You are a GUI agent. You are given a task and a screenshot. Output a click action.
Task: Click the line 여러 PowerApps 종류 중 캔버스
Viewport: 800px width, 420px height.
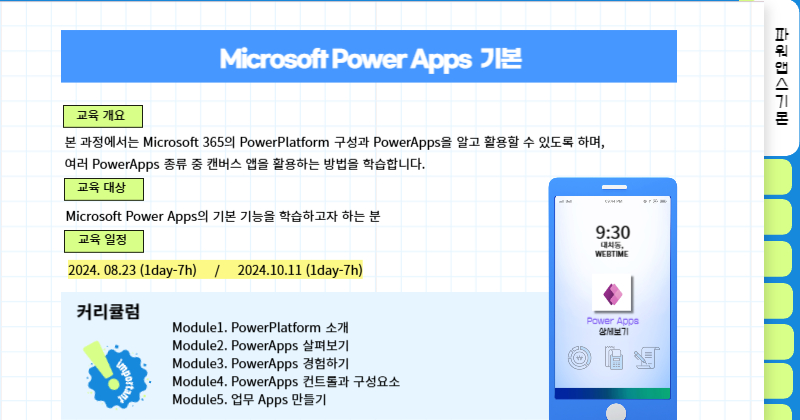tap(244, 164)
